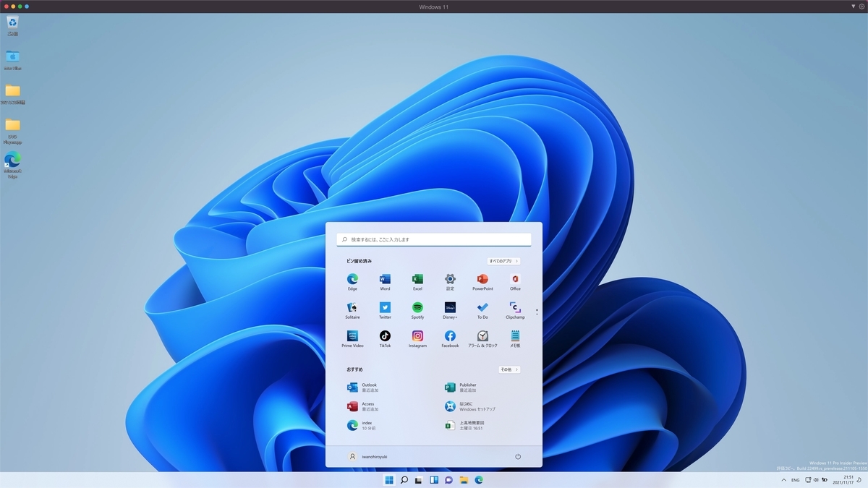Select the Microsoft Edge desktop shortcut
The height and width of the screenshot is (488, 868).
(12, 166)
